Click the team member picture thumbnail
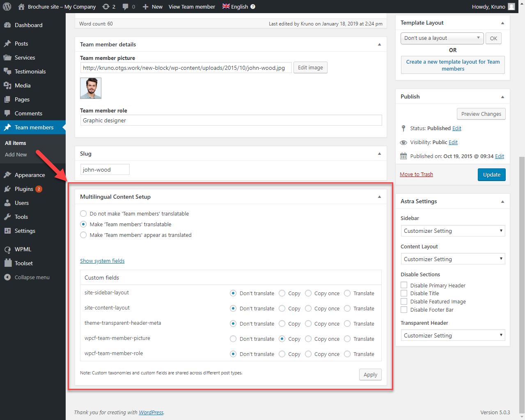The image size is (525, 420). point(91,88)
